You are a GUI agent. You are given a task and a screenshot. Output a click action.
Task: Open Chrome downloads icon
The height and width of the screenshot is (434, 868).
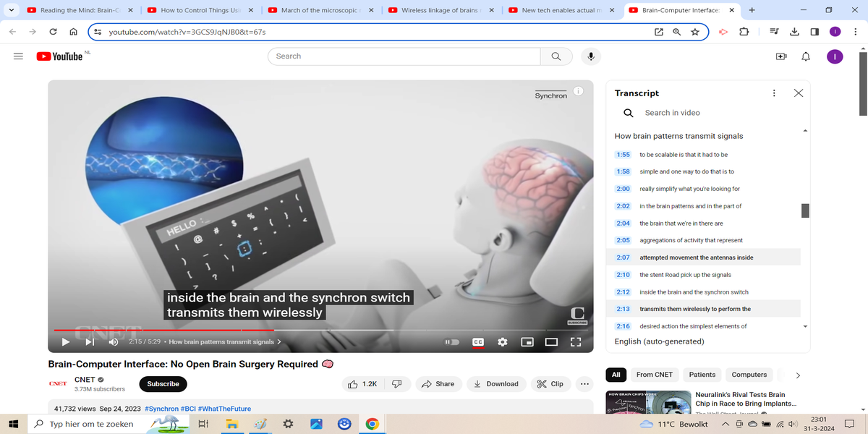coord(794,32)
